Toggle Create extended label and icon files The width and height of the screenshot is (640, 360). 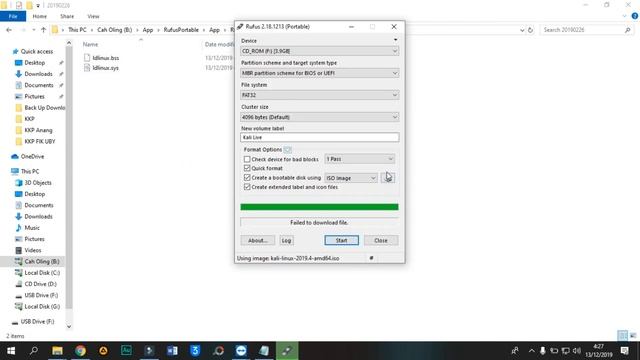point(247,187)
